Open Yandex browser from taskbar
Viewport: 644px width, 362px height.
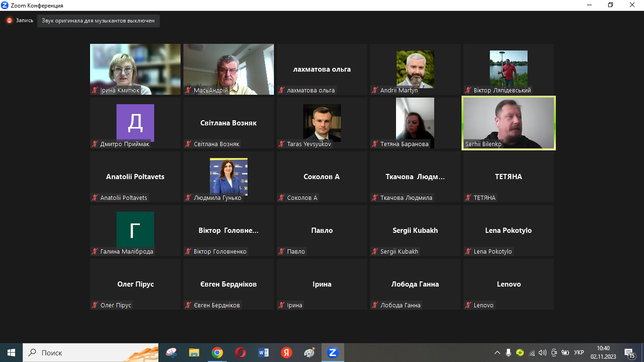[x=287, y=353]
